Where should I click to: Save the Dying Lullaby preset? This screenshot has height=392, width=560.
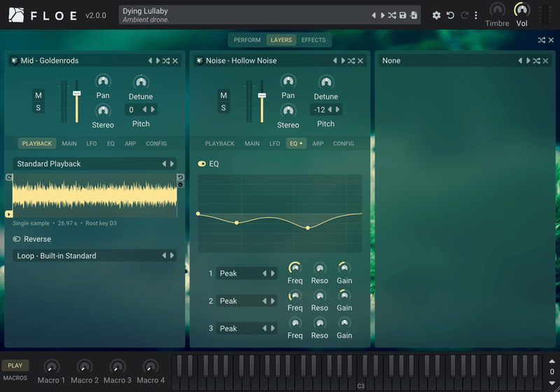point(402,15)
